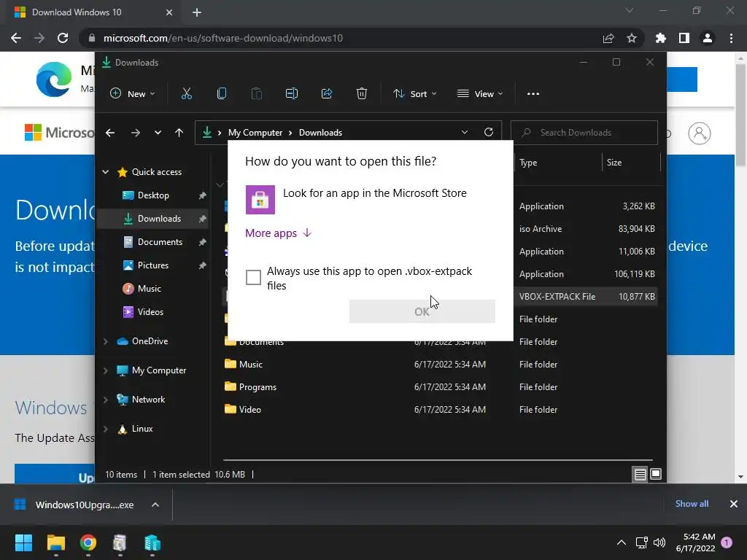747x560 pixels.
Task: Switch to large thumbnails view icon
Action: pos(656,474)
